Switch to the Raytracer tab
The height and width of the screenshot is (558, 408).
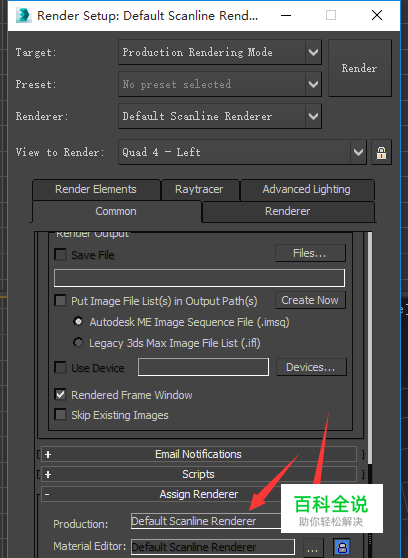199,189
